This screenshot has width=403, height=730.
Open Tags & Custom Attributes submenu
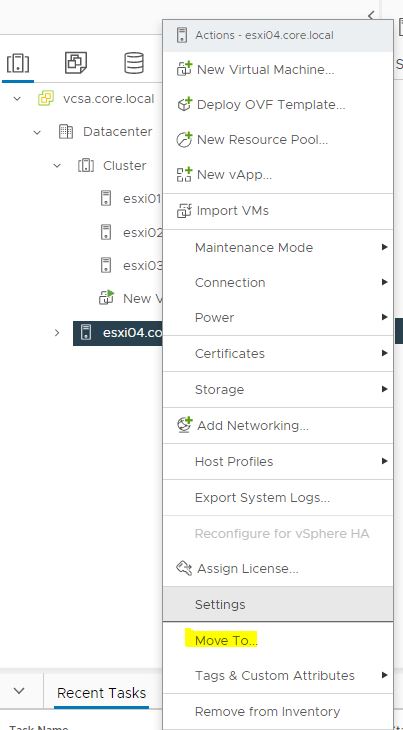[x=278, y=675]
